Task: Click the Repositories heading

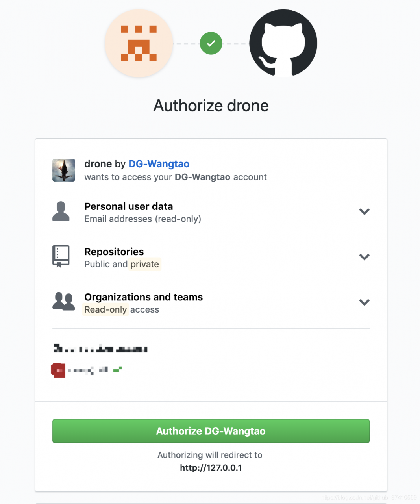Action: click(114, 252)
